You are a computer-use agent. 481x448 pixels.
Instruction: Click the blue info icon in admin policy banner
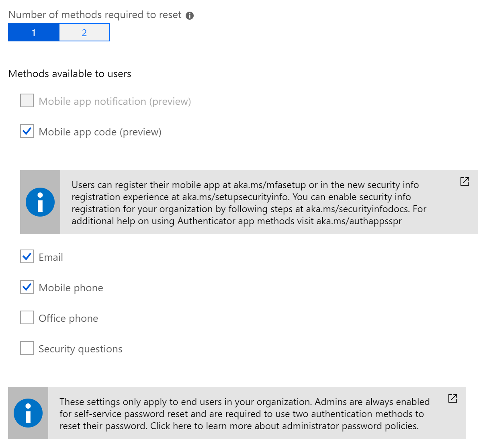pyautogui.click(x=28, y=413)
